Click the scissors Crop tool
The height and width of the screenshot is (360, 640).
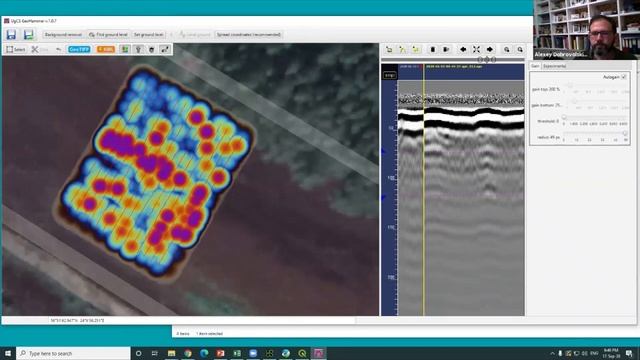[x=40, y=49]
